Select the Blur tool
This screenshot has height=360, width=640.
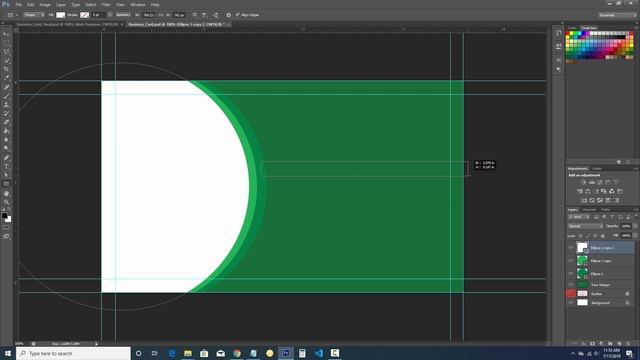6,140
